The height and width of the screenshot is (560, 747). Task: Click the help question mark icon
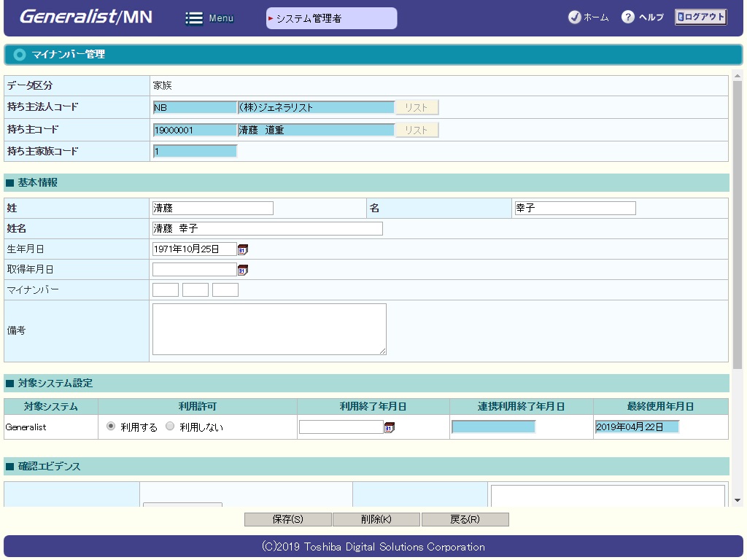click(627, 17)
